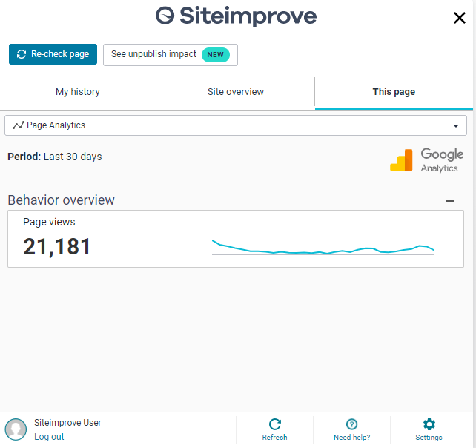Click the Page Analytics line chart icon
Viewport: 476px width, 448px height.
[19, 125]
